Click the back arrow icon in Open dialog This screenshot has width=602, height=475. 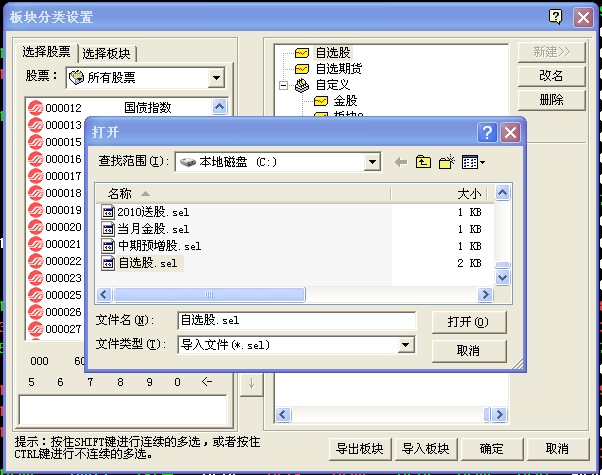pos(401,162)
